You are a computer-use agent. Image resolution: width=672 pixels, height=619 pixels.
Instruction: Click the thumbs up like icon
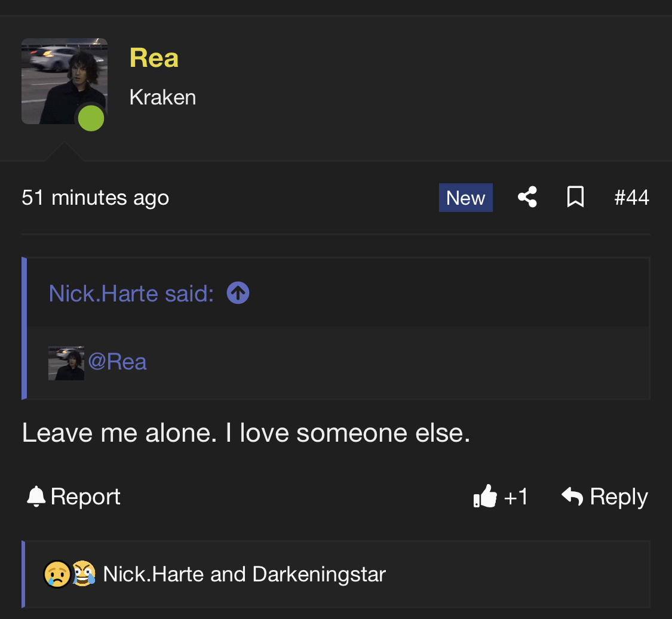pyautogui.click(x=484, y=497)
